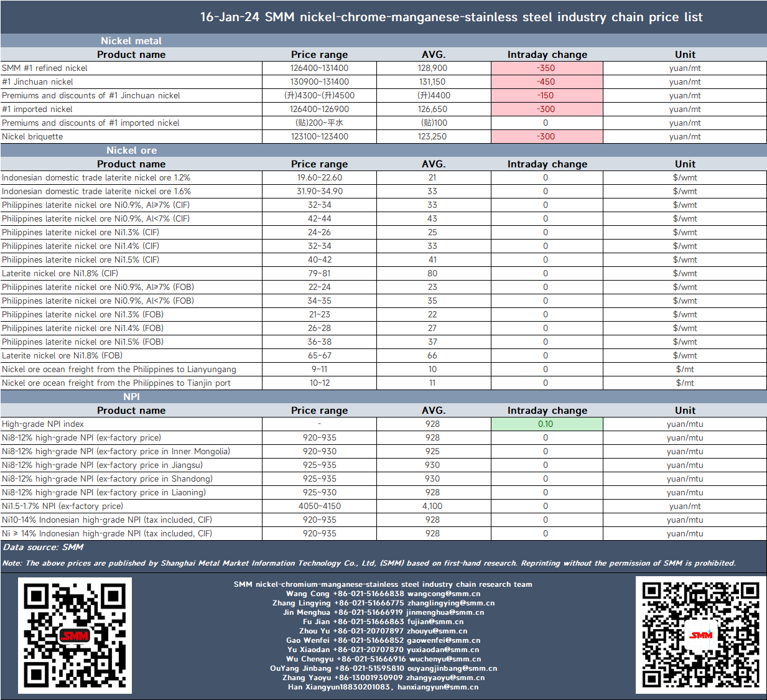767x700 pixels.
Task: Click NPI ex-factory price in Shandong
Action: coord(107,478)
